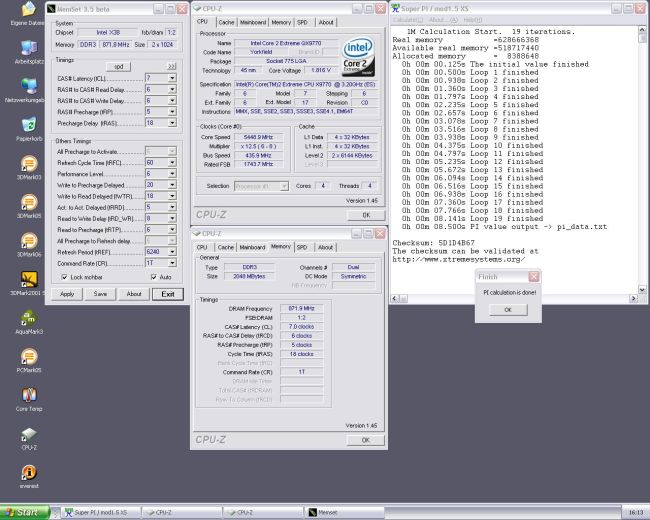Click the Super PI vertical scrollbar up arrow
Image resolution: width=650 pixels, height=520 pixels.
tap(642, 30)
